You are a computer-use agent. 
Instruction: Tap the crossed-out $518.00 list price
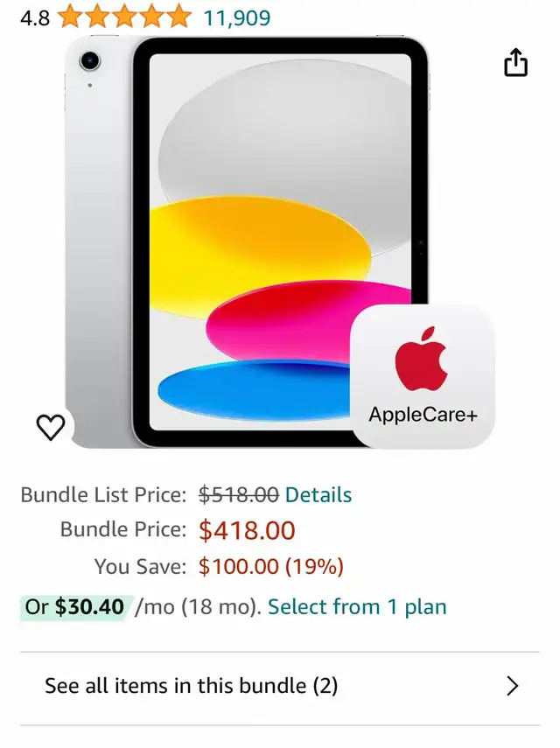pos(239,494)
